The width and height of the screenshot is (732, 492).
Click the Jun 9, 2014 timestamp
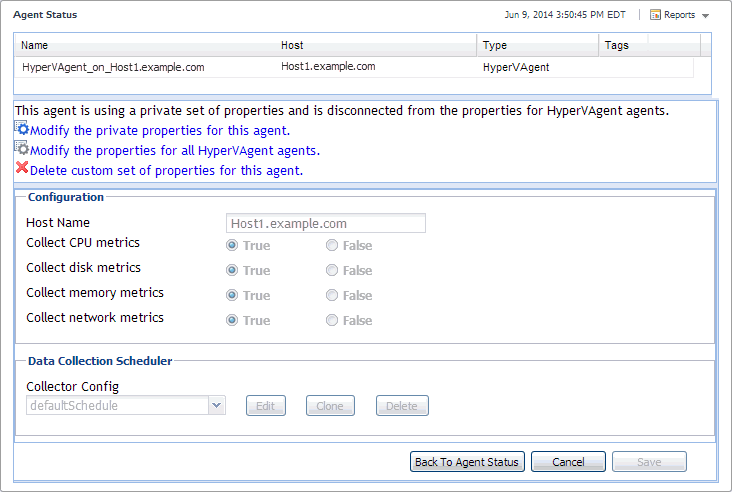coord(565,15)
